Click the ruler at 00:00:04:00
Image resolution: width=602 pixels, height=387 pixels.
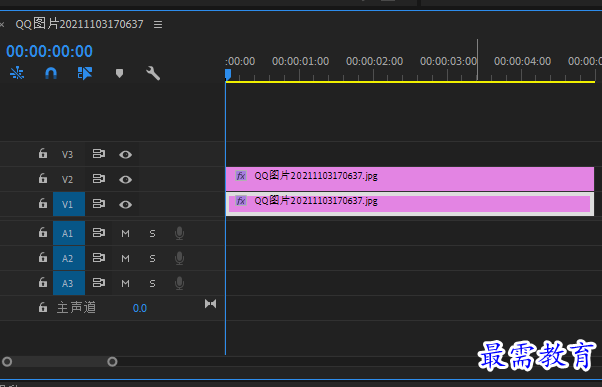tap(522, 61)
